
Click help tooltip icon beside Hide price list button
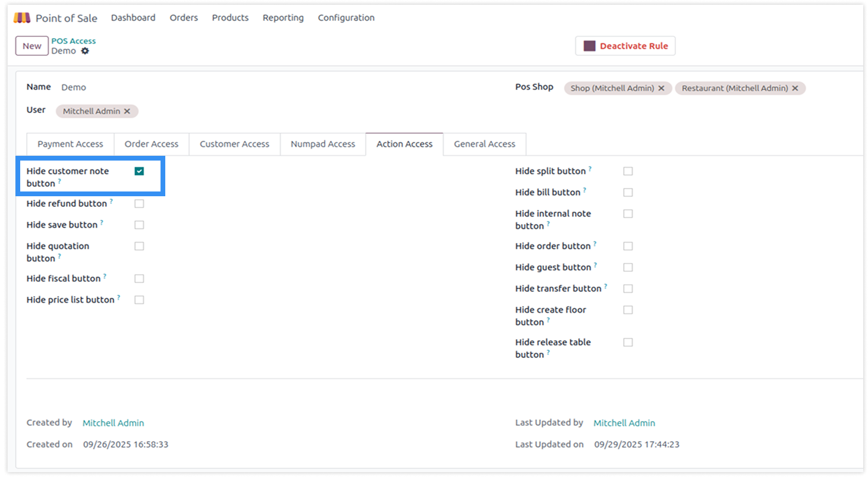tap(118, 297)
